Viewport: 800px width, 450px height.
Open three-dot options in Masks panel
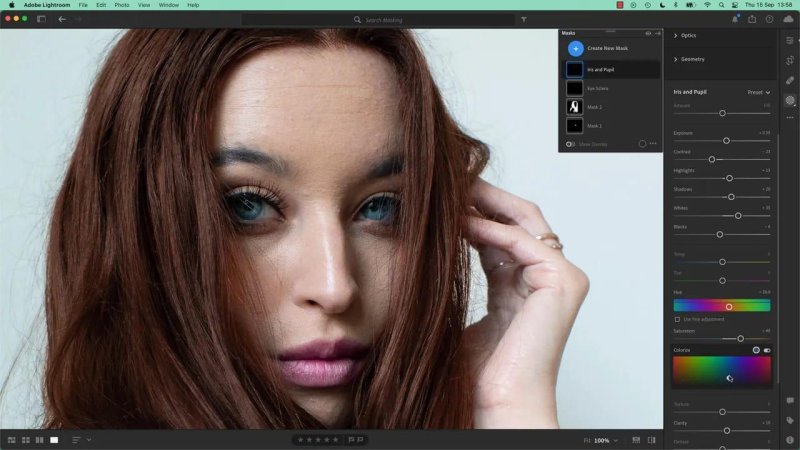tap(653, 144)
